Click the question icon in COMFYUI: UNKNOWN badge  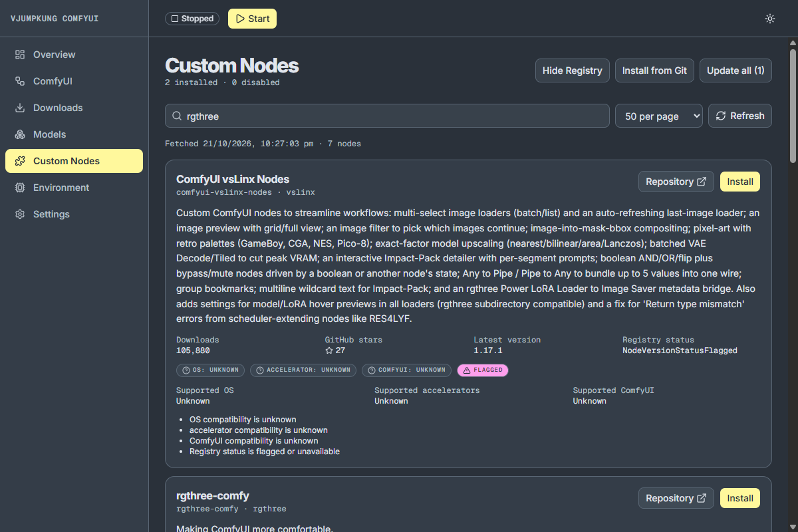[372, 370]
